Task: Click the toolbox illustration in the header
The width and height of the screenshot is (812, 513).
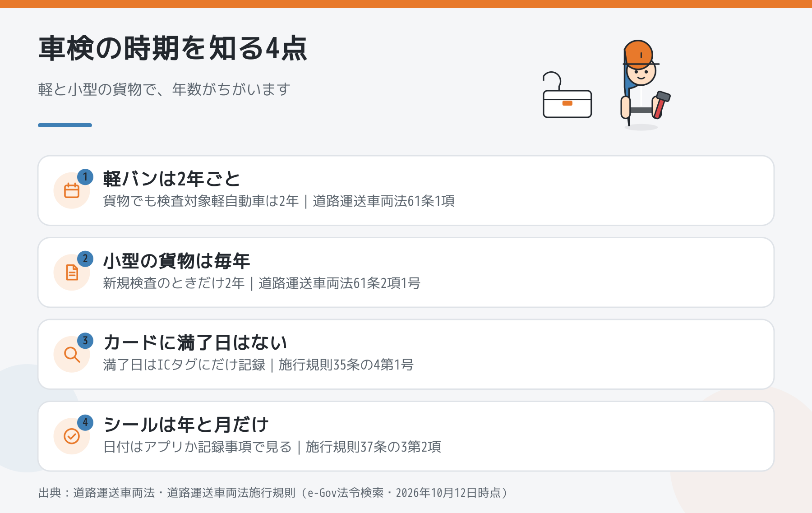Action: [567, 95]
